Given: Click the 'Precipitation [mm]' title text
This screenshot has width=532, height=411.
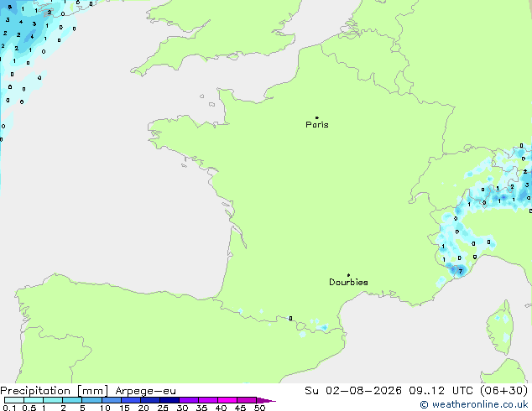Looking at the screenshot, I should click(x=55, y=391).
